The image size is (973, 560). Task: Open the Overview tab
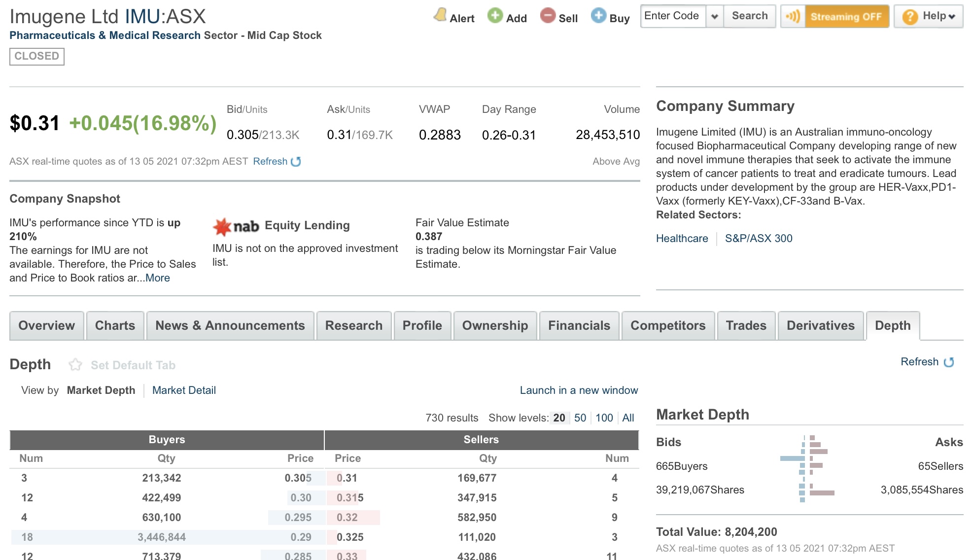point(47,326)
